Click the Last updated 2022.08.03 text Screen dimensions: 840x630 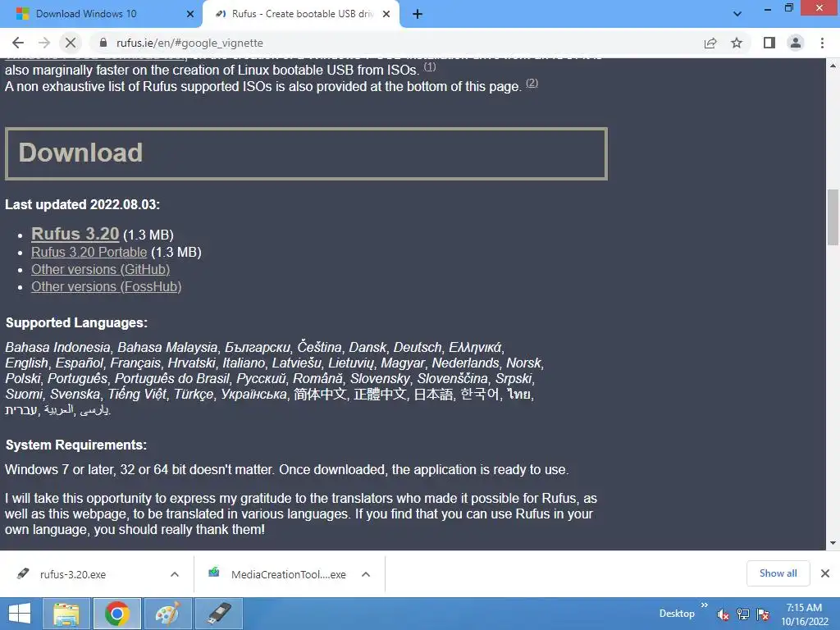pyautogui.click(x=83, y=204)
